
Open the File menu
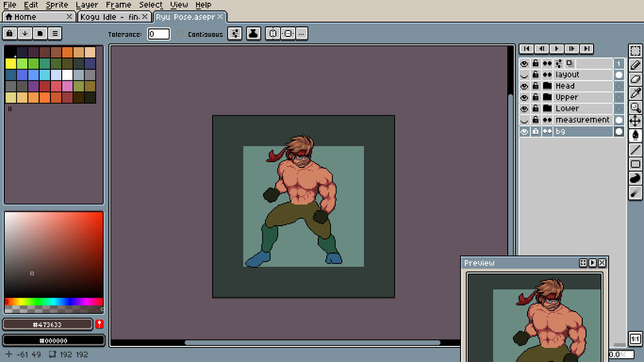[x=10, y=5]
